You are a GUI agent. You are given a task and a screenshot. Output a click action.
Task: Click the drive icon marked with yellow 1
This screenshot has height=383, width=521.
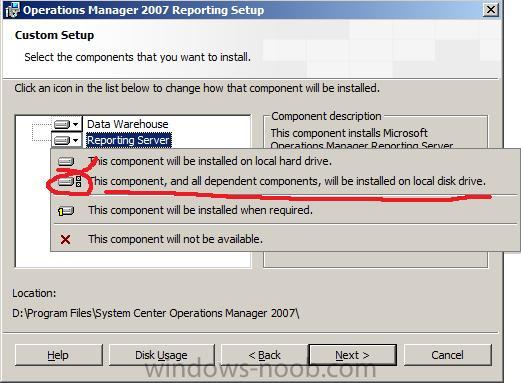pyautogui.click(x=66, y=211)
